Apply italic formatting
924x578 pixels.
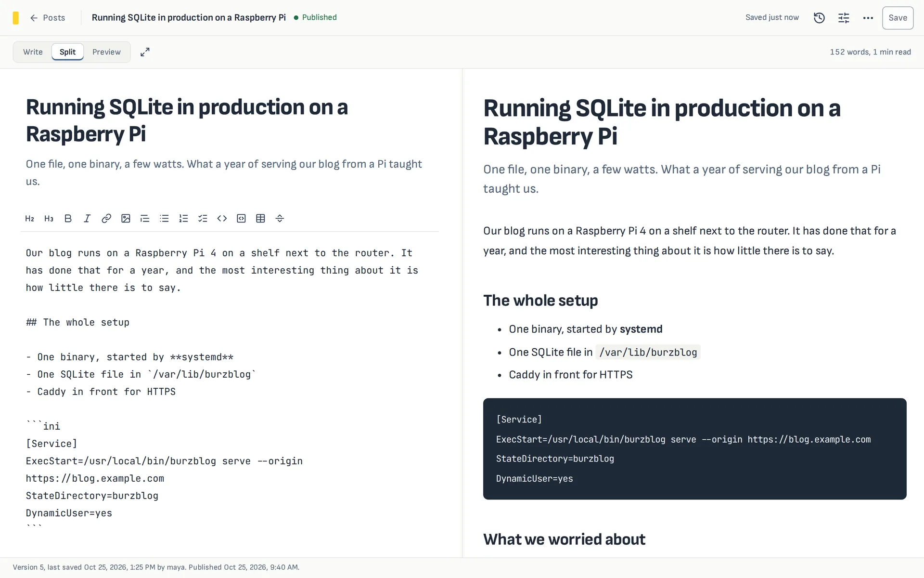point(87,219)
